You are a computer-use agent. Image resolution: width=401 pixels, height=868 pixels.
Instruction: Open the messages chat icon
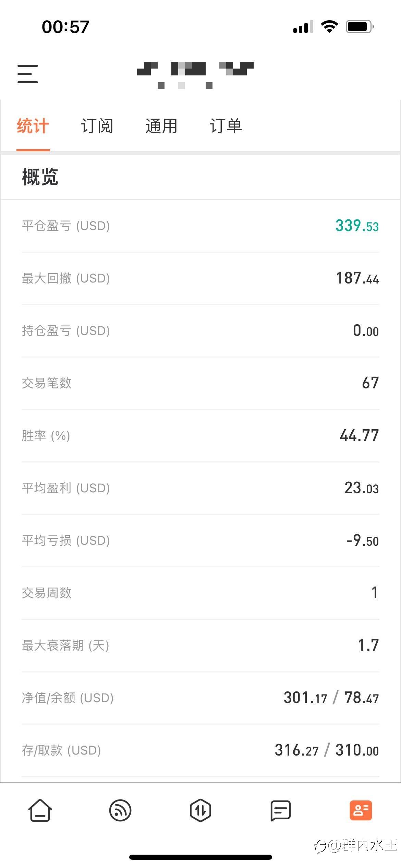point(281,810)
